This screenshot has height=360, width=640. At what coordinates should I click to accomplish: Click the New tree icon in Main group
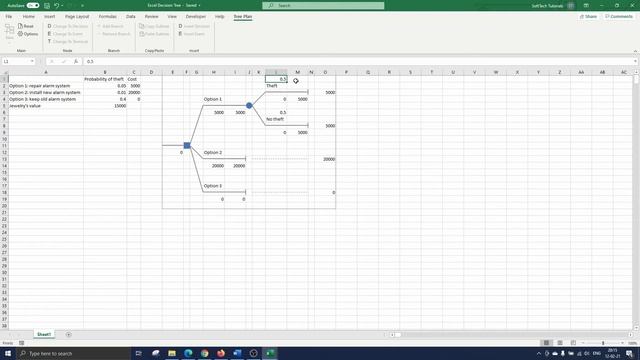point(9,32)
